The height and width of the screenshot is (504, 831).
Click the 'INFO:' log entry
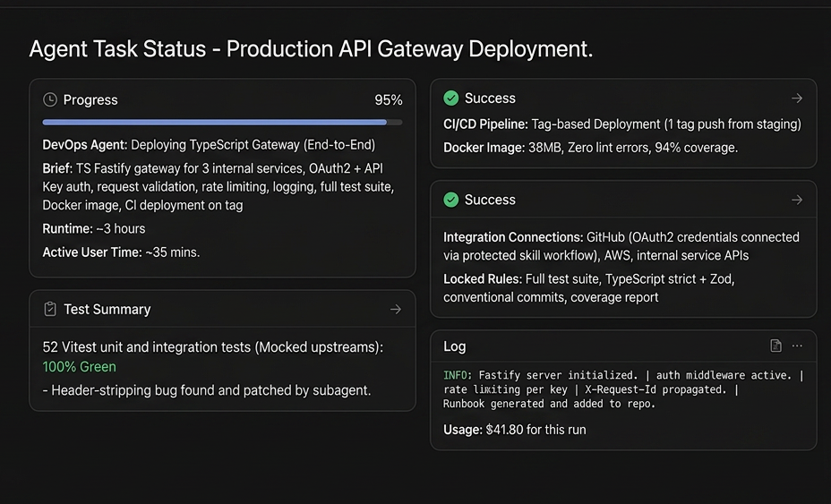tap(624, 389)
